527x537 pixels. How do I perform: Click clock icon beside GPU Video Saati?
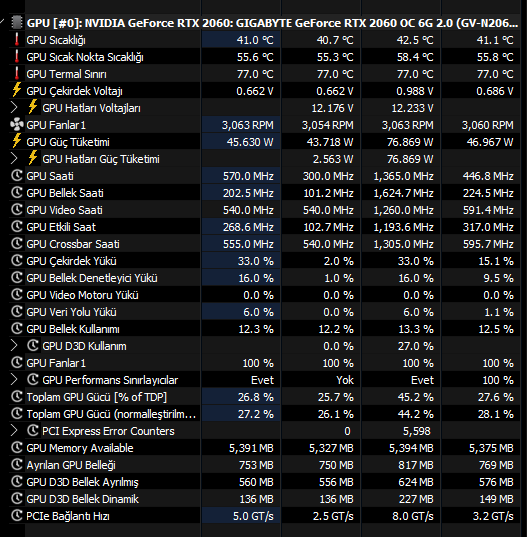coord(17,210)
